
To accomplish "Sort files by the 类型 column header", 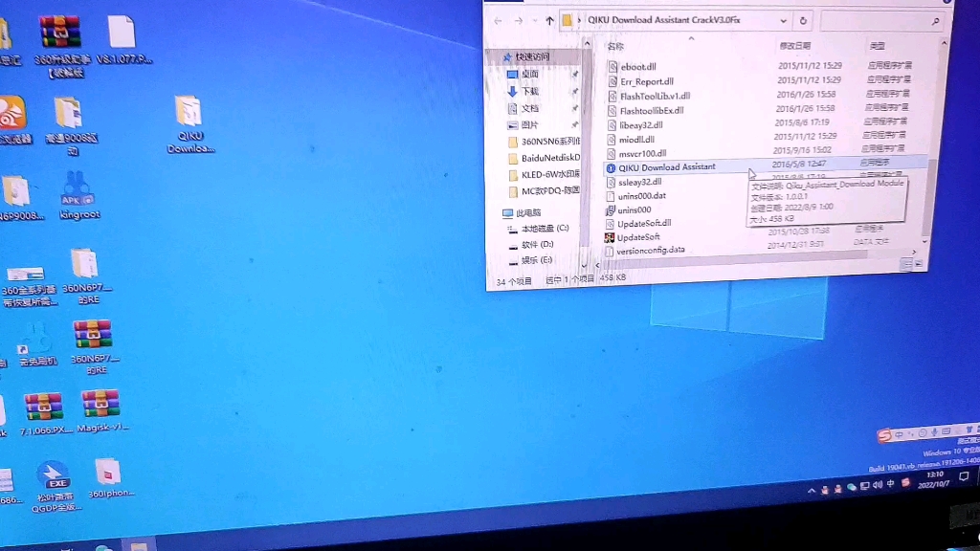I will [x=877, y=46].
